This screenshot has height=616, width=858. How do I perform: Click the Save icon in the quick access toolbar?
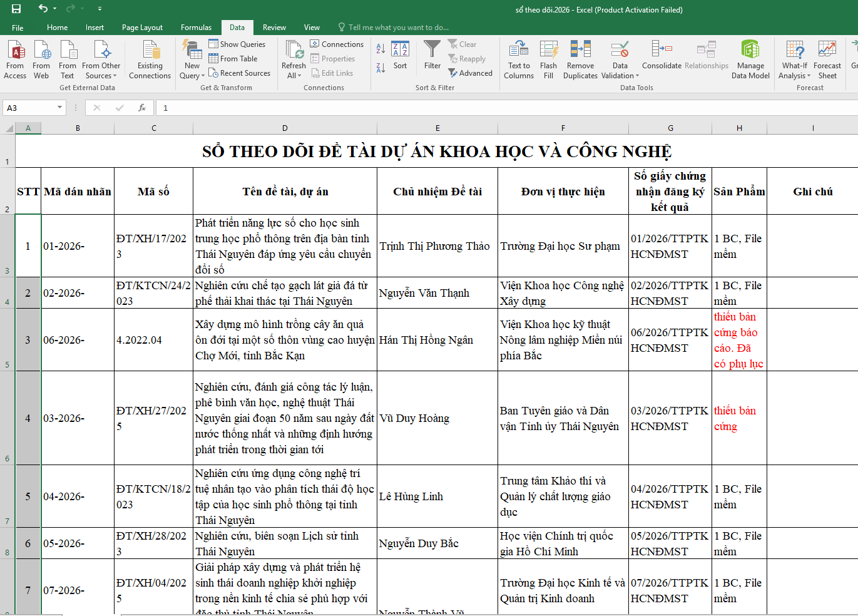(16, 9)
